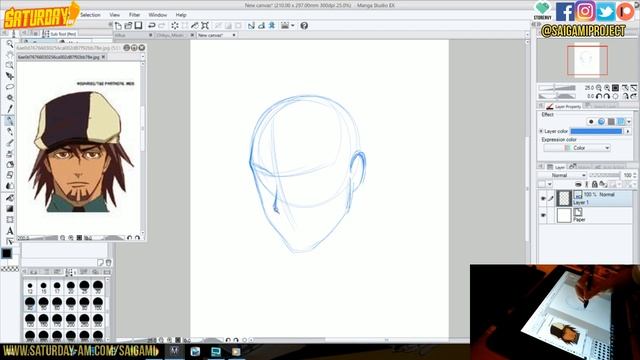Select the Zoom magnifier tool
640x360 pixels.
tap(10, 44)
